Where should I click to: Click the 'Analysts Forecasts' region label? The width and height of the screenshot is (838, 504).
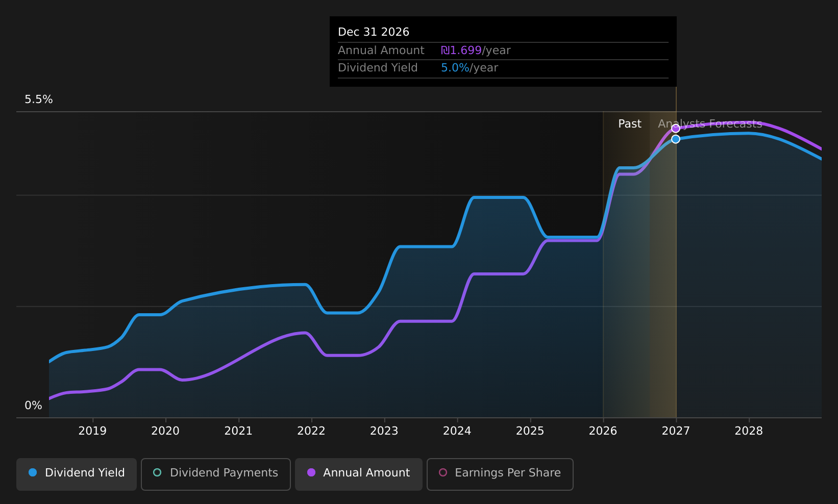click(x=710, y=124)
